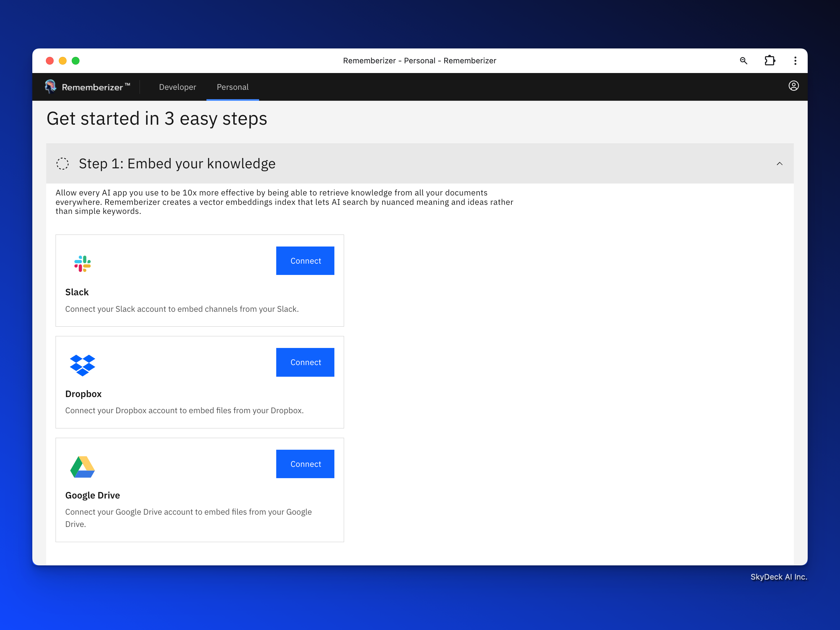Connect the Slack account
Viewport: 840px width, 630px height.
[x=305, y=261]
